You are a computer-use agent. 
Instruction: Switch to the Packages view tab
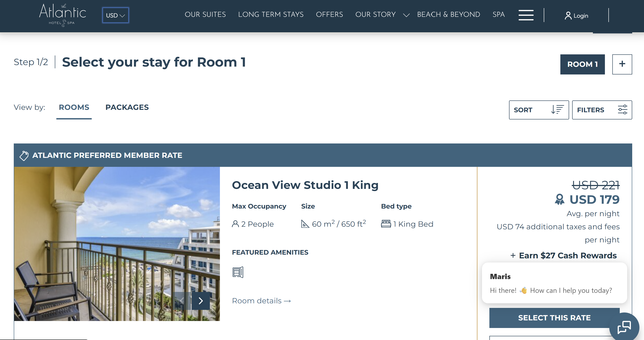coord(127,107)
